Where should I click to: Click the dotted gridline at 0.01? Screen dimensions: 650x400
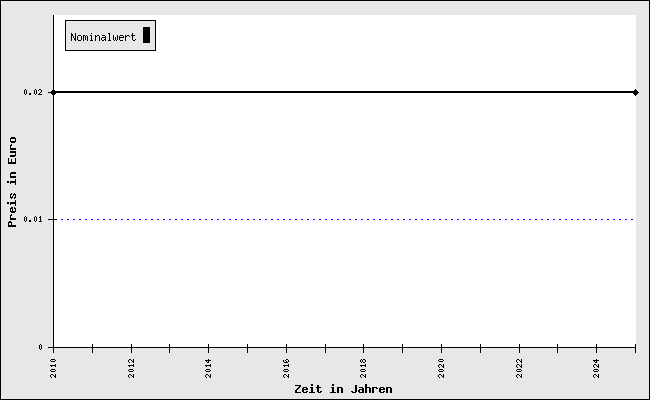pos(340,219)
